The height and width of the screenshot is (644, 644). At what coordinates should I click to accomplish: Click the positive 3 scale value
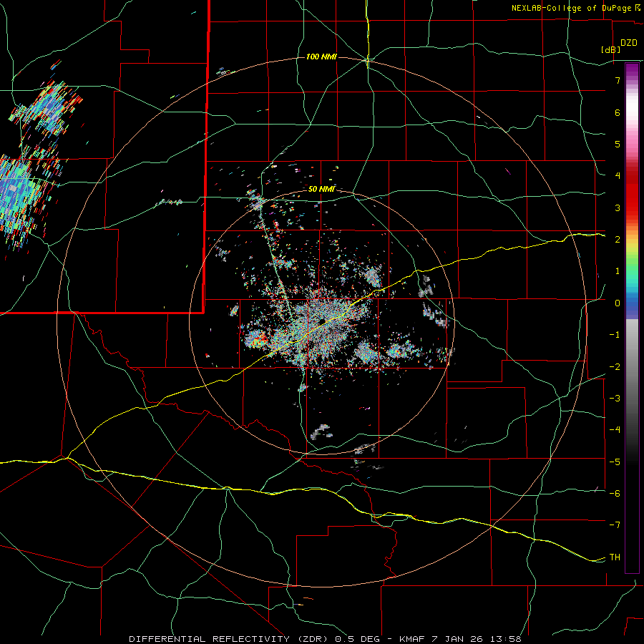point(618,208)
